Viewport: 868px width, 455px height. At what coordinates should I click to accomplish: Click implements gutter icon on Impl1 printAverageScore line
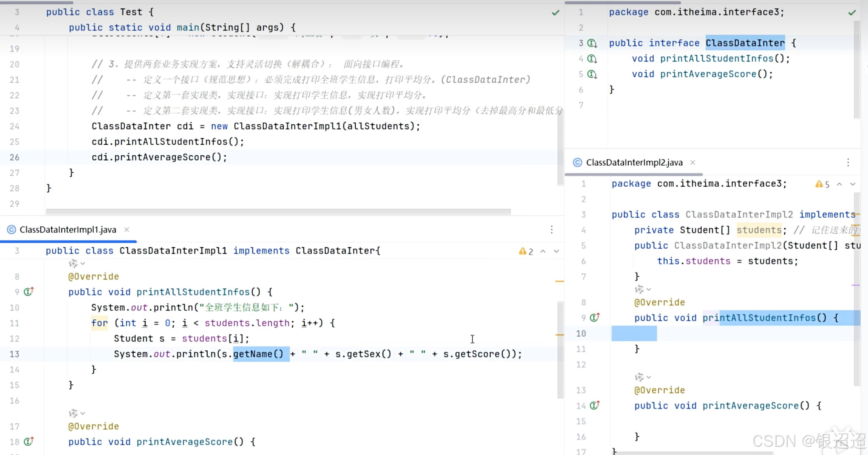[x=29, y=441]
